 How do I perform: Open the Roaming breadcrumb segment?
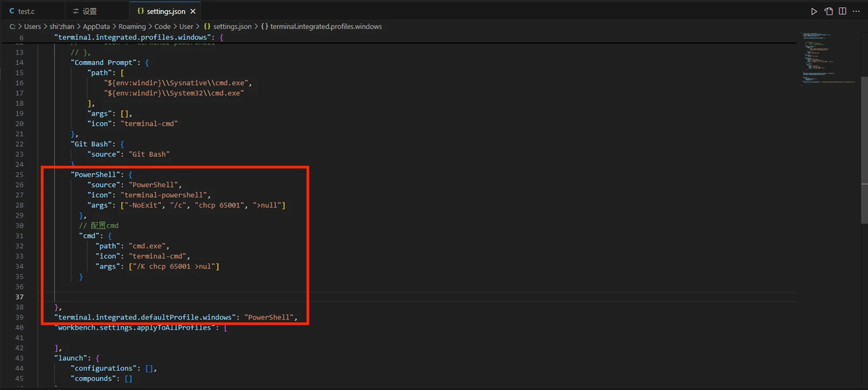[132, 26]
